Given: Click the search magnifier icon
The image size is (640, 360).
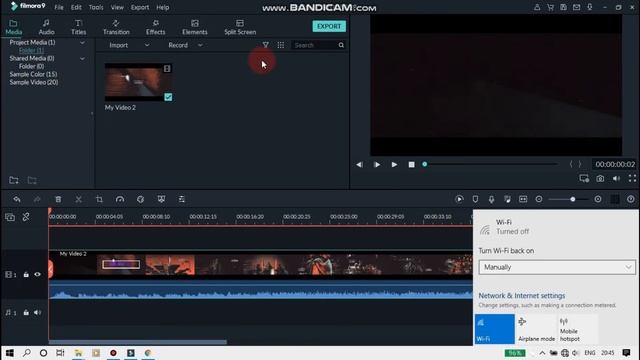Looking at the screenshot, I should coord(341,45).
